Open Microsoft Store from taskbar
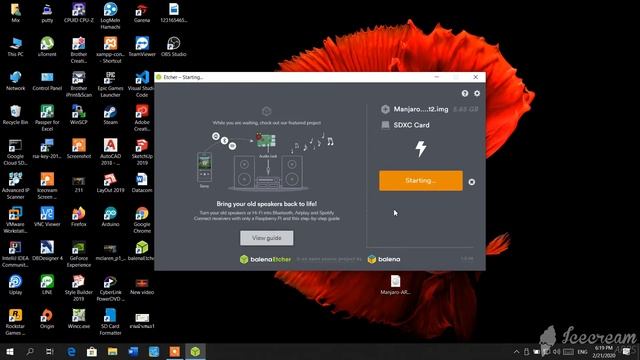 pos(92,351)
